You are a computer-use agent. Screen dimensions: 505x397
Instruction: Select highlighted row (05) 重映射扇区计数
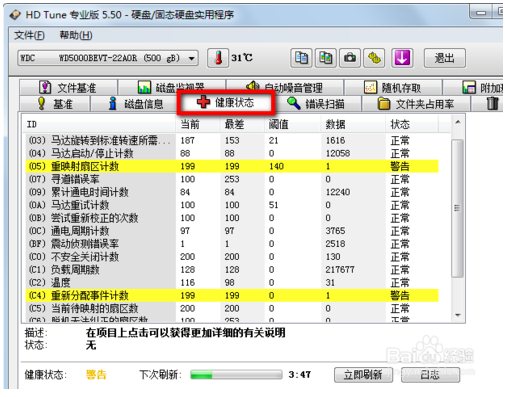click(x=232, y=166)
